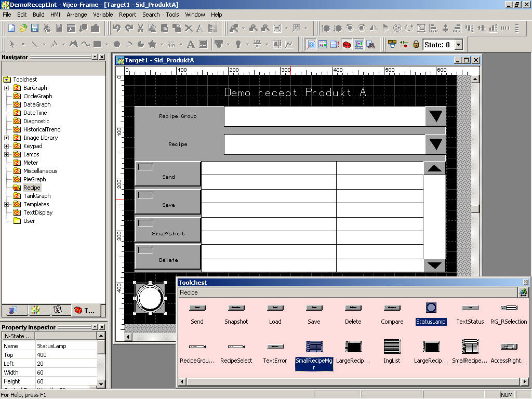
Task: Open the Recipe selector dropdown arrow
Action: click(436, 144)
